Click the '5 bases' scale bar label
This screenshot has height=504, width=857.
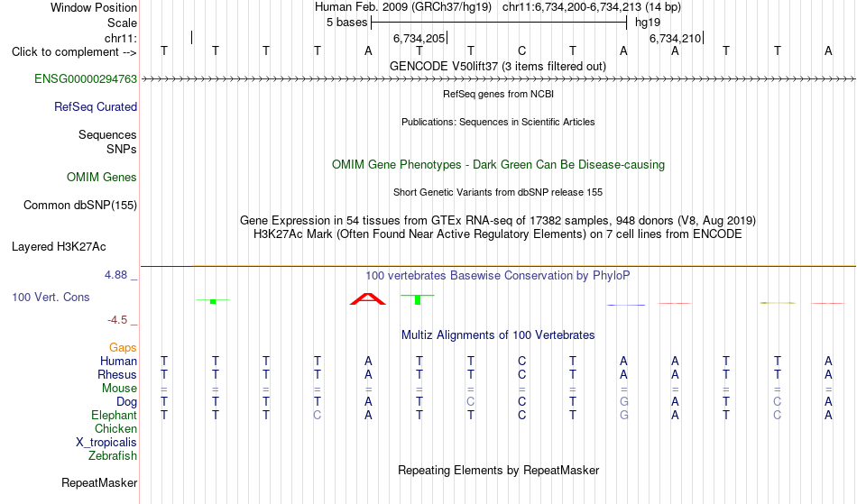346,23
